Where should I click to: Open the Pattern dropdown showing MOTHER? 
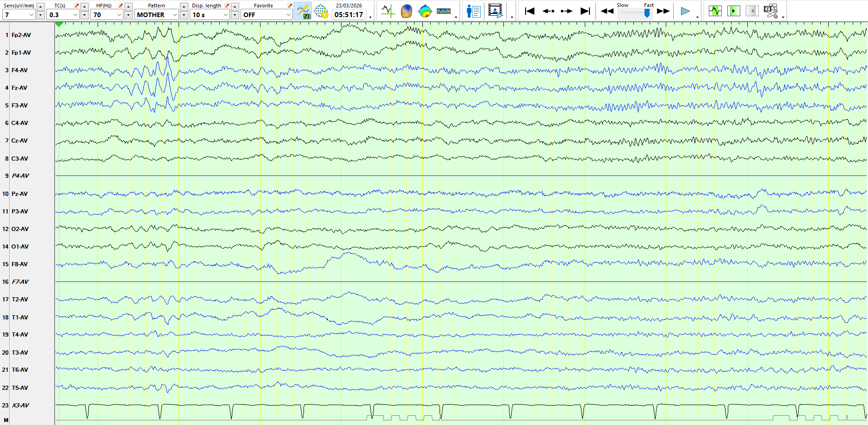(157, 15)
